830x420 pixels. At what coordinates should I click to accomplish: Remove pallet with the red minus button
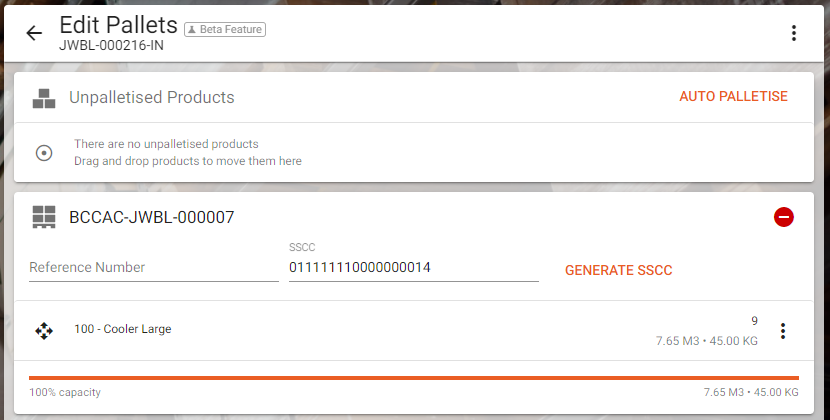coord(784,217)
